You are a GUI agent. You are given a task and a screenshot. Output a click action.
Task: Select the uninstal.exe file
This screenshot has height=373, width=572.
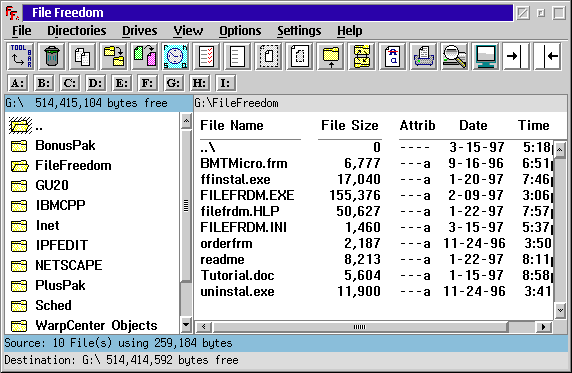[237, 292]
